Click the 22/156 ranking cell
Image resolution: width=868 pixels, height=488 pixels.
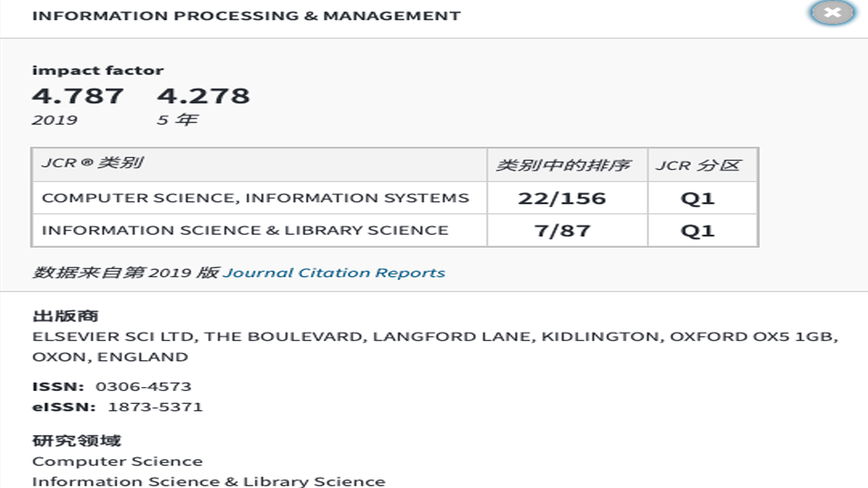(x=561, y=198)
